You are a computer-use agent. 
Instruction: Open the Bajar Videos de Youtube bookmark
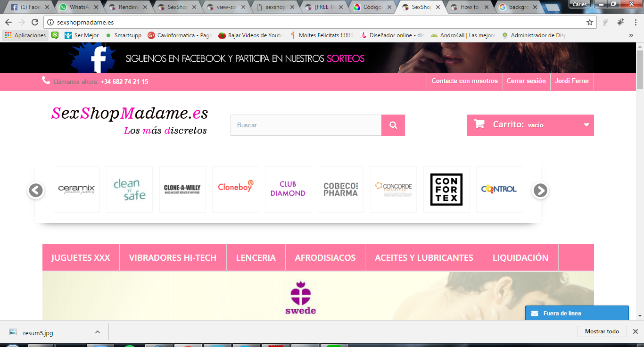point(251,35)
